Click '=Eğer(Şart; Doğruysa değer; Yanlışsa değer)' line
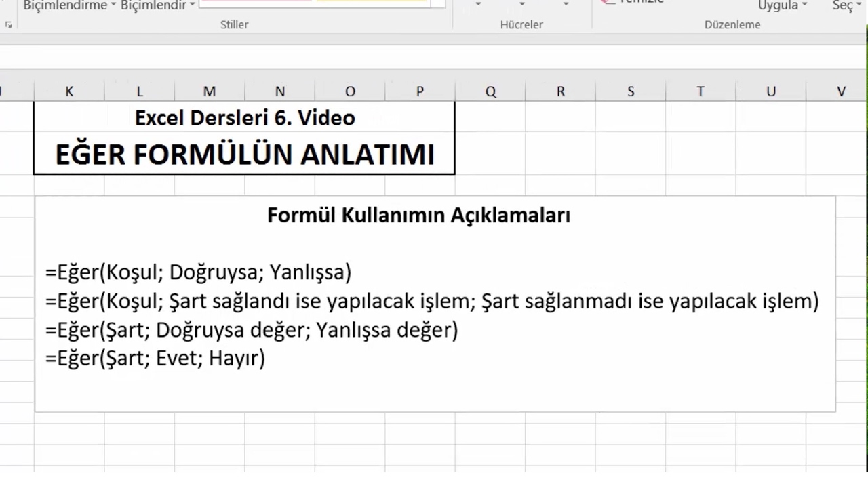The width and height of the screenshot is (868, 488). pos(252,330)
